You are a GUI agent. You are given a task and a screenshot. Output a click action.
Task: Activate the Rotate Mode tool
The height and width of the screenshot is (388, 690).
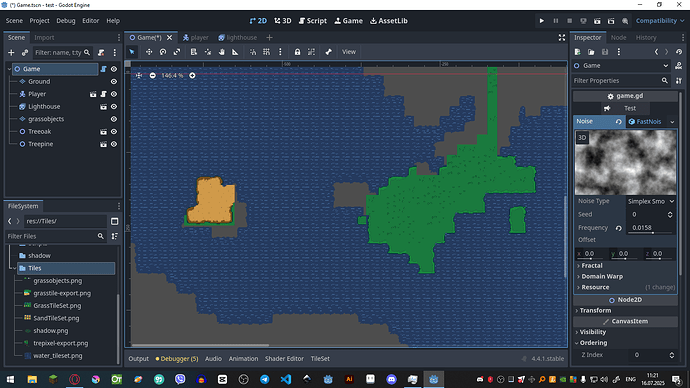[163, 52]
